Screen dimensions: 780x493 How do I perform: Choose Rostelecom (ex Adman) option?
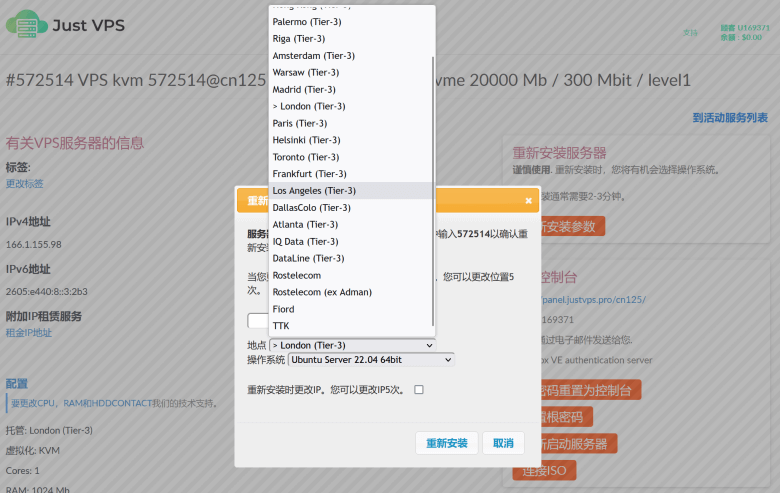pyautogui.click(x=322, y=292)
